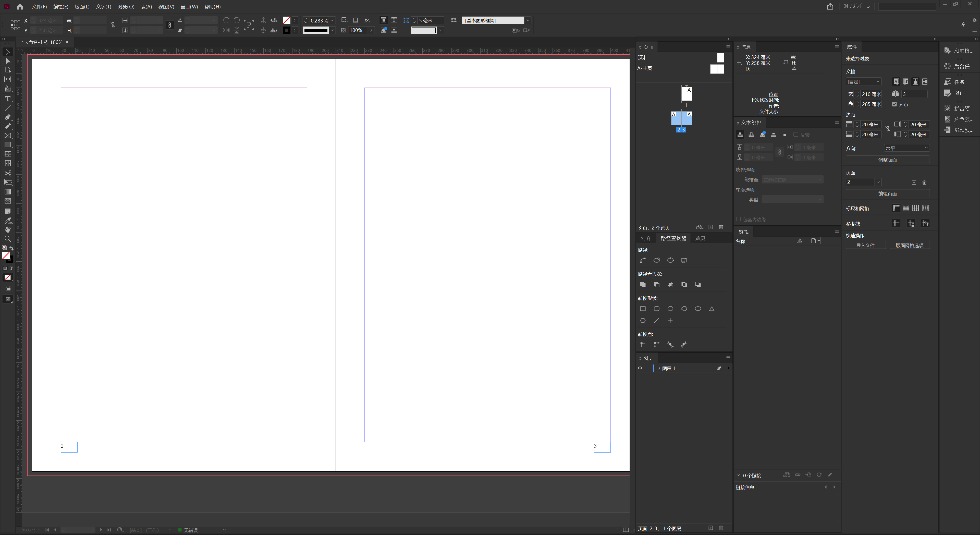Select the Eyedropper tool
The width and height of the screenshot is (980, 535).
tap(8, 220)
